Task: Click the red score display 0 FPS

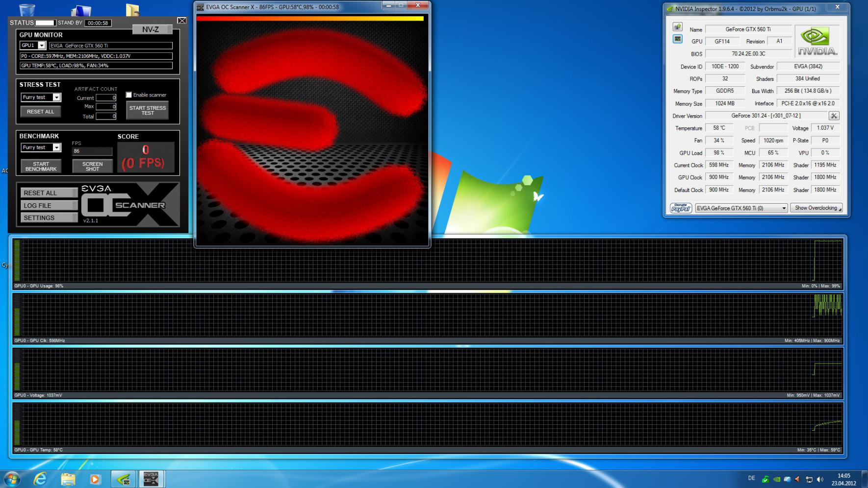Action: point(146,157)
